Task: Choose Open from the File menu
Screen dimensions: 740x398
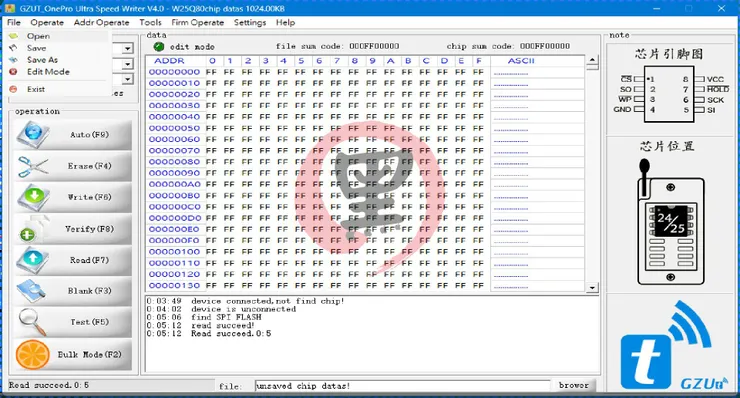Action: point(38,36)
